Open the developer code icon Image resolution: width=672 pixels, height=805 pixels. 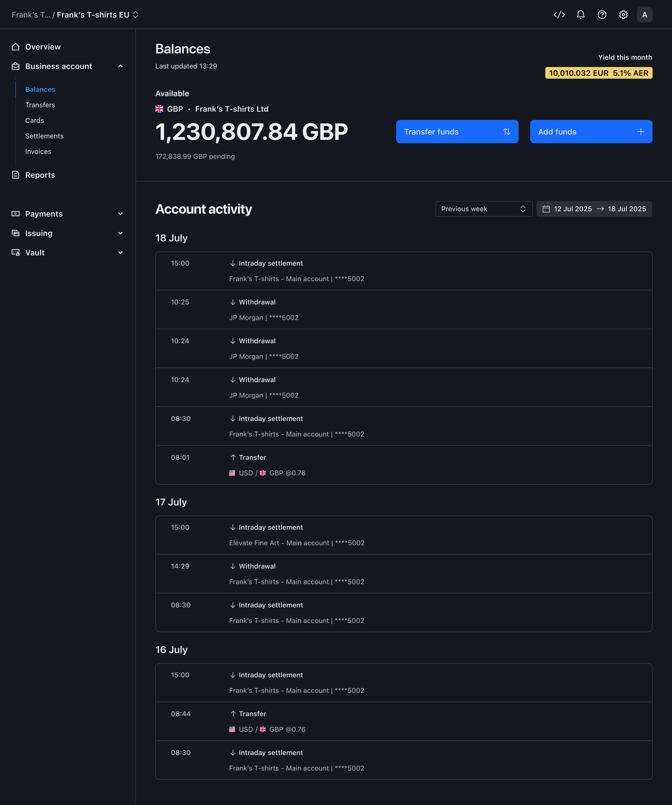click(x=559, y=15)
